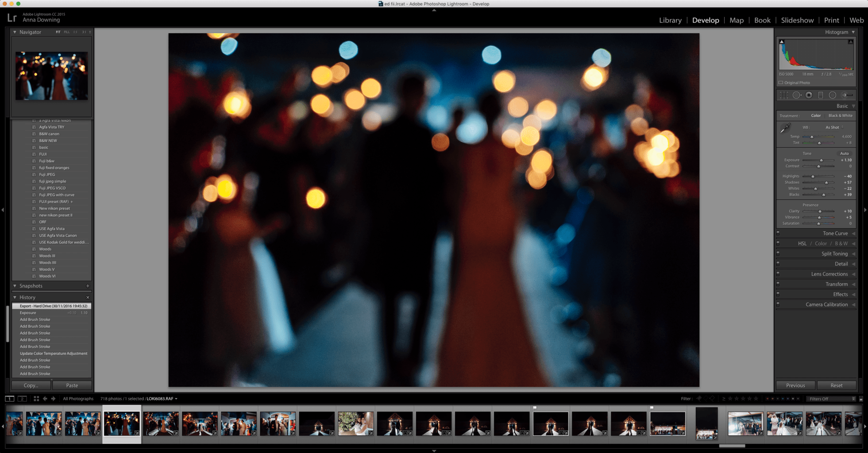Click the Reset button
The height and width of the screenshot is (453, 868).
[837, 385]
